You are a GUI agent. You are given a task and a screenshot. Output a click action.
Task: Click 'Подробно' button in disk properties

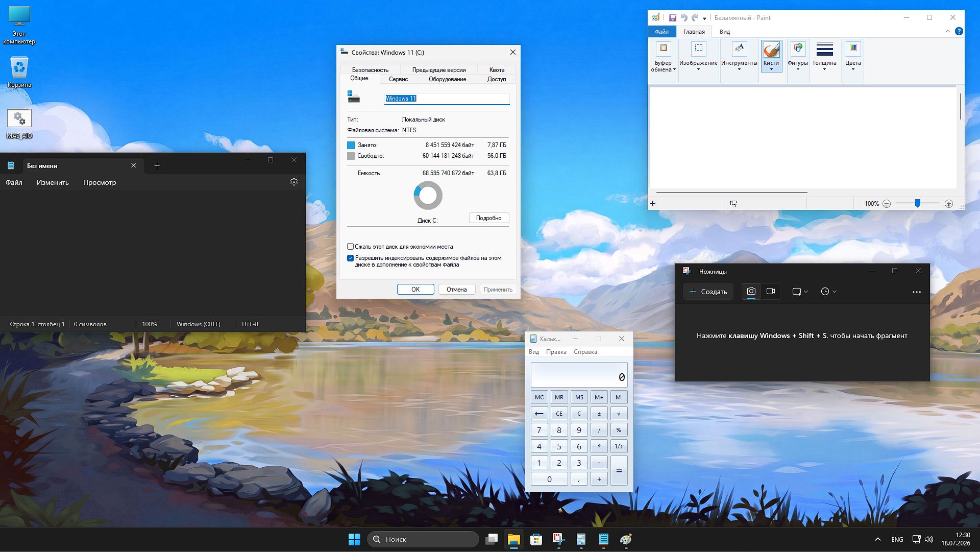click(488, 218)
